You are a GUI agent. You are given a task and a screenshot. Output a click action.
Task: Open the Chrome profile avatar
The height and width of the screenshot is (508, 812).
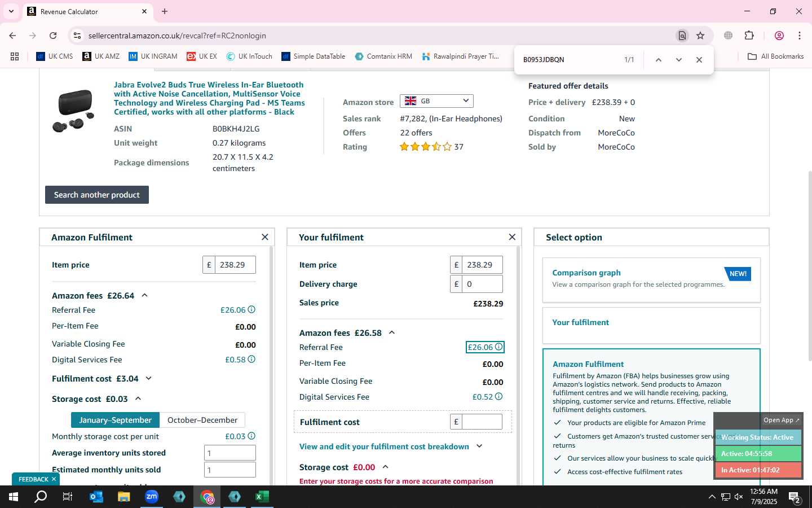[779, 36]
